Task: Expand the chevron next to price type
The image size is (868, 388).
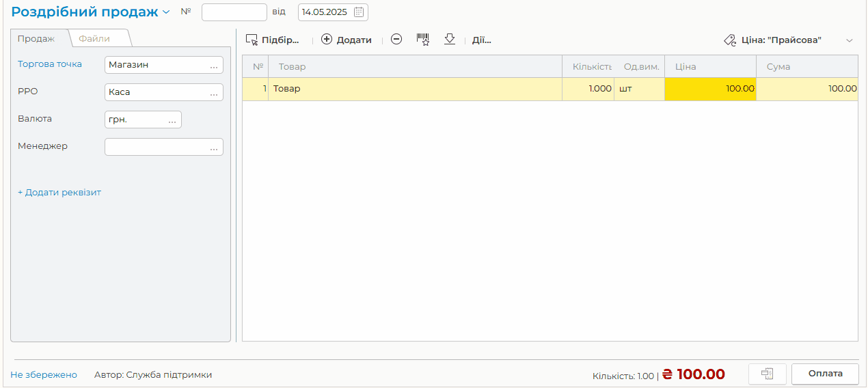Action: tap(850, 40)
